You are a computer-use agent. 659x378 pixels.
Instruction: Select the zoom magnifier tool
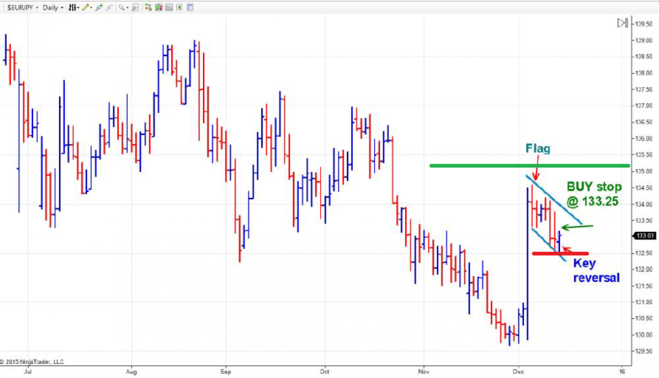click(121, 8)
